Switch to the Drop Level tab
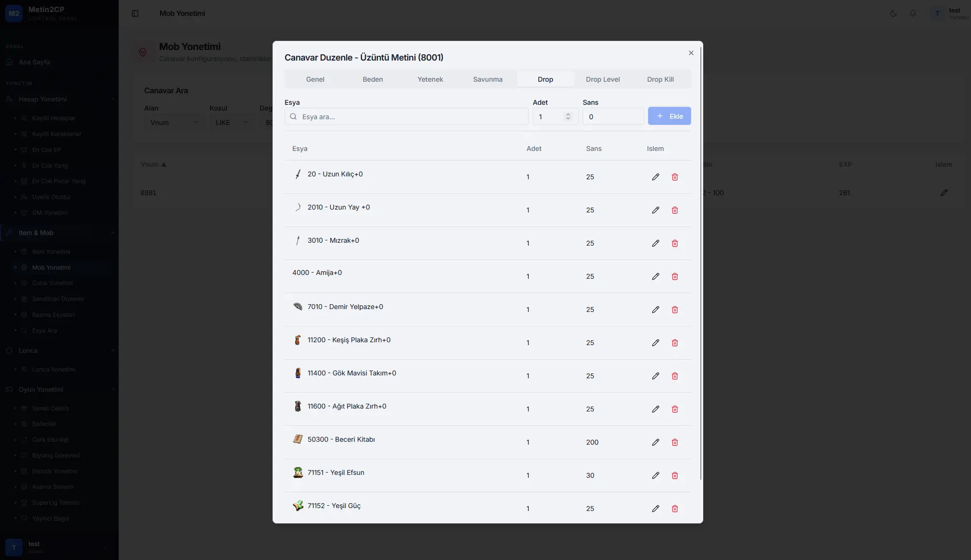Viewport: 971px width, 560px height. click(603, 79)
